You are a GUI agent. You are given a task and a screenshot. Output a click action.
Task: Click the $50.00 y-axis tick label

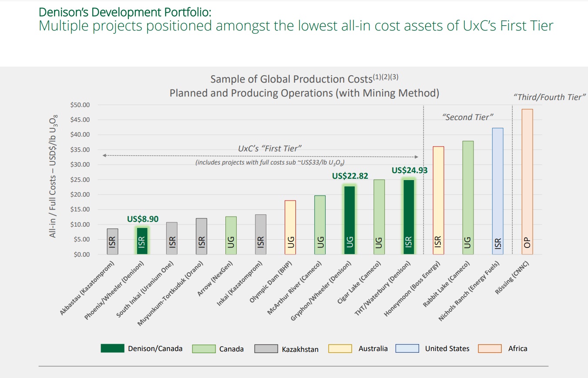[x=79, y=105]
